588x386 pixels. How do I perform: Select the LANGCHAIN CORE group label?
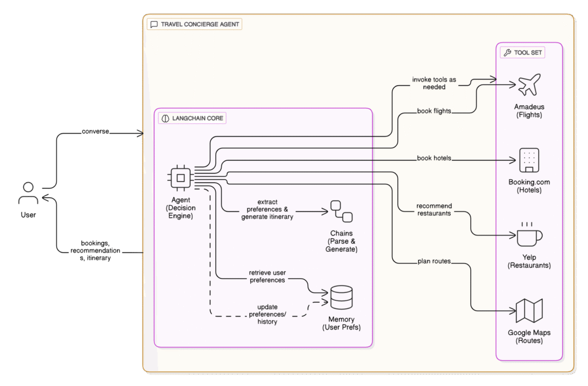(192, 118)
